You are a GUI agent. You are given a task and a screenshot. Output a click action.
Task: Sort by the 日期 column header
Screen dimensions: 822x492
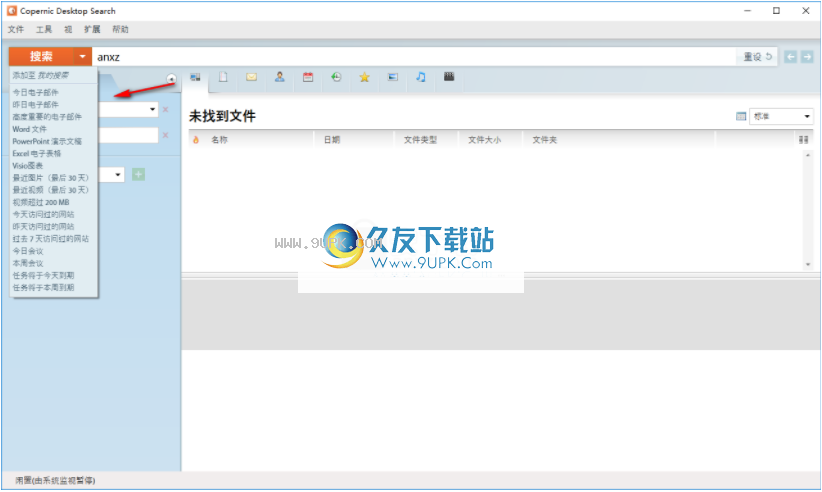coord(332,140)
